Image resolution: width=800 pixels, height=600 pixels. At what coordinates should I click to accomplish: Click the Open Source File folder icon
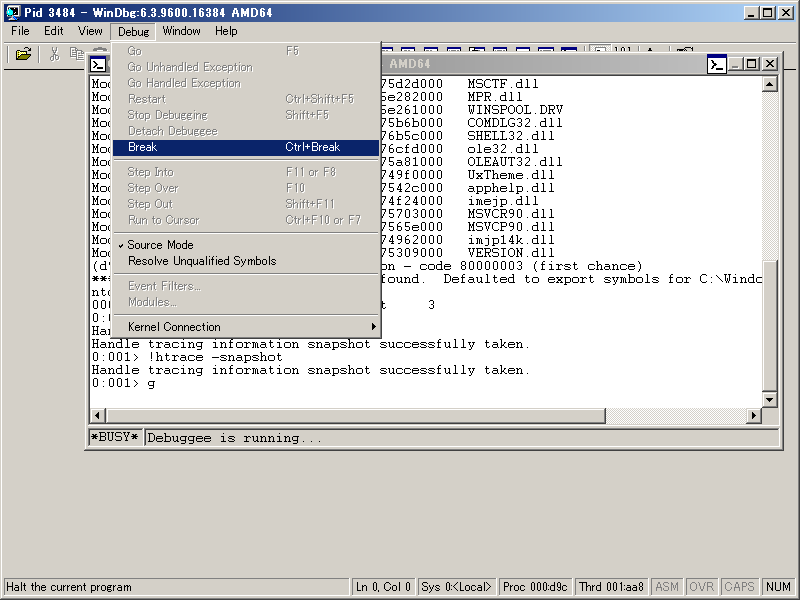pyautogui.click(x=23, y=54)
